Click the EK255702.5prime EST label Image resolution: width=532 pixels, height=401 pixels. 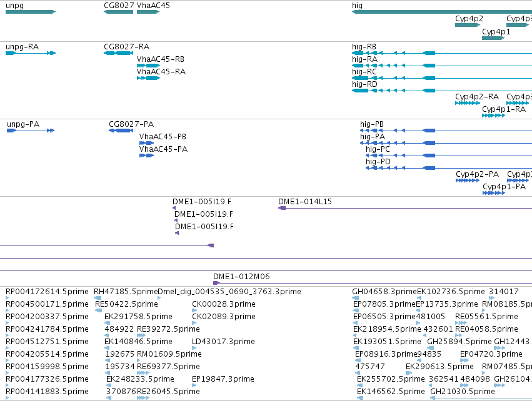click(391, 380)
